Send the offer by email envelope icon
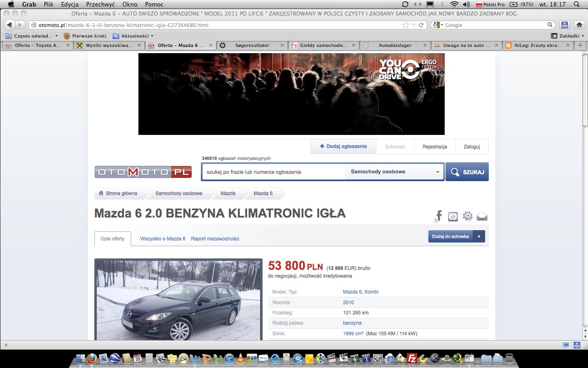This screenshot has width=588, height=368. coord(482,217)
